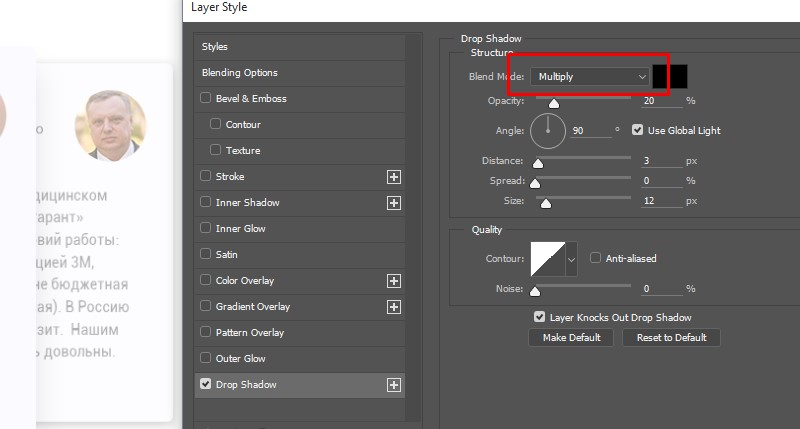This screenshot has height=429, width=800.
Task: Click the Distance slider handle
Action: point(538,163)
